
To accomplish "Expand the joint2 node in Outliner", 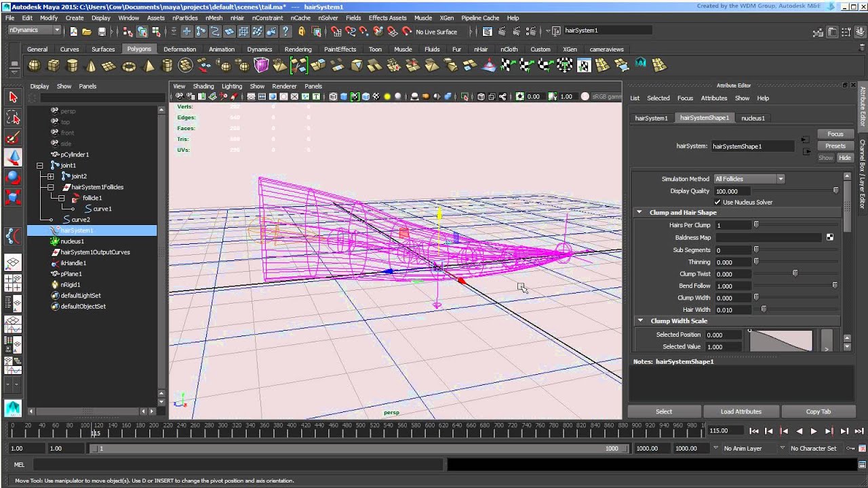I will click(x=50, y=176).
